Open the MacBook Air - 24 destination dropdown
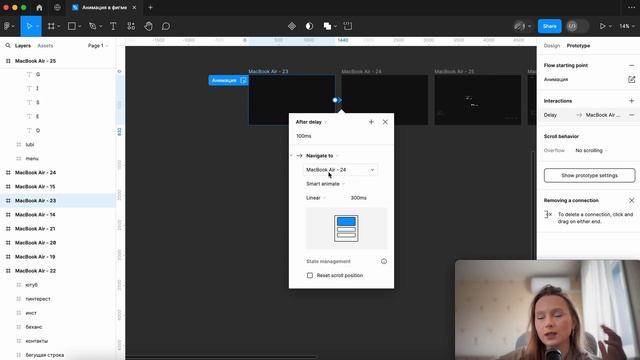Image resolution: width=640 pixels, height=360 pixels. pyautogui.click(x=340, y=169)
